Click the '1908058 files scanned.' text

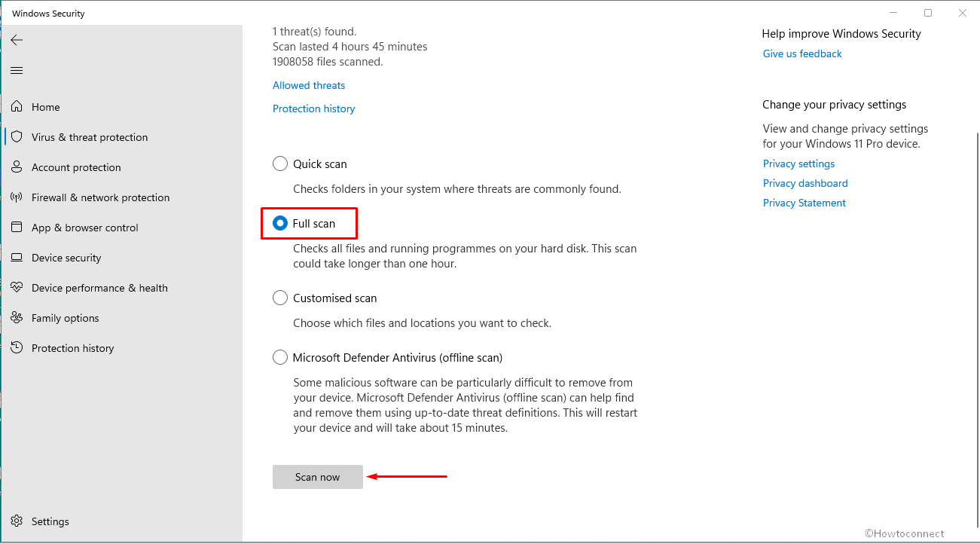(328, 62)
